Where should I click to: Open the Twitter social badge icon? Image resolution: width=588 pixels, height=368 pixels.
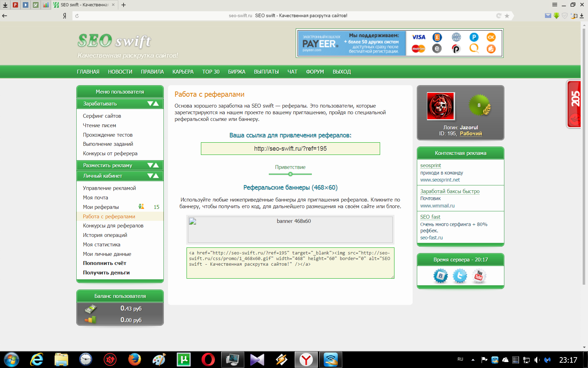[x=460, y=276]
